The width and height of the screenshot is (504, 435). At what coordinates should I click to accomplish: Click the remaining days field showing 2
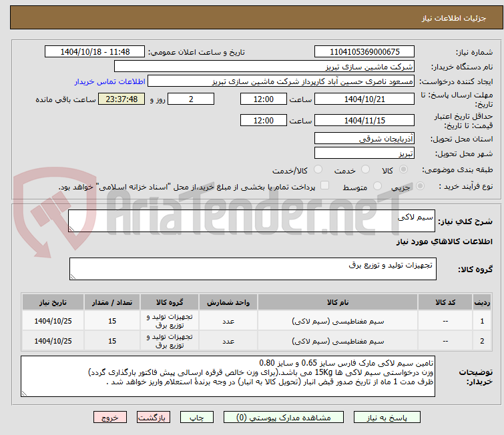coord(191,99)
